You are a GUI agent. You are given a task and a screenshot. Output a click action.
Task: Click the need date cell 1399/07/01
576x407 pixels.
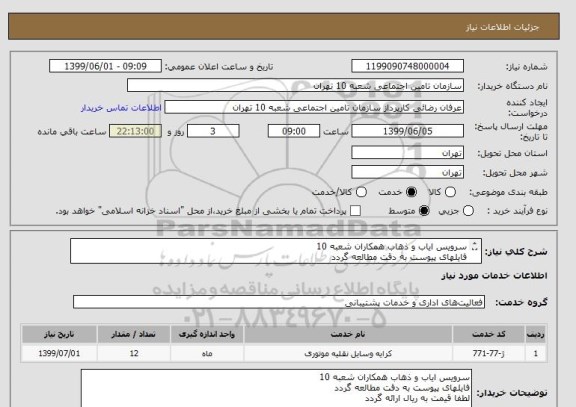[59, 354]
